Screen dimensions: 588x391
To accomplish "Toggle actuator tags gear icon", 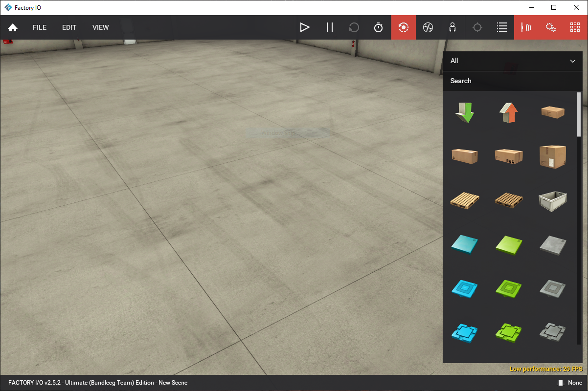I will pyautogui.click(x=551, y=27).
